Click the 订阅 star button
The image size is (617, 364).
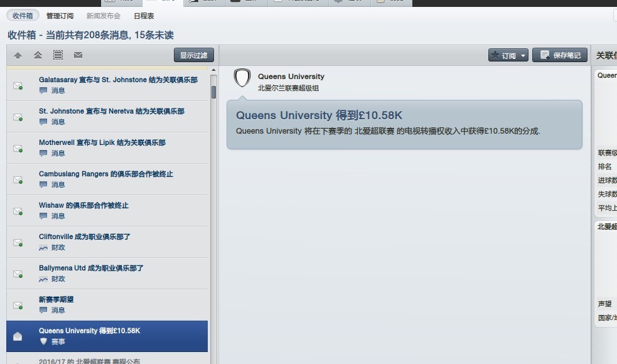[503, 55]
